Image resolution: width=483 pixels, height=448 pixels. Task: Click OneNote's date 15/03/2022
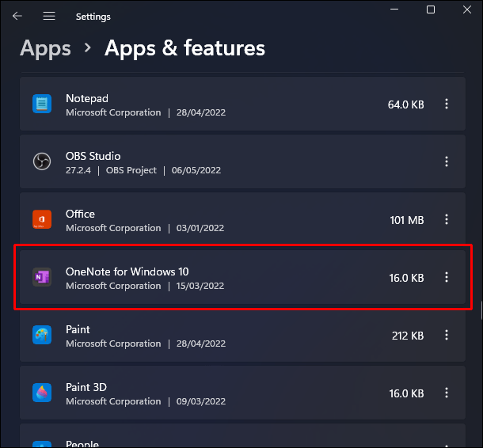(x=200, y=286)
